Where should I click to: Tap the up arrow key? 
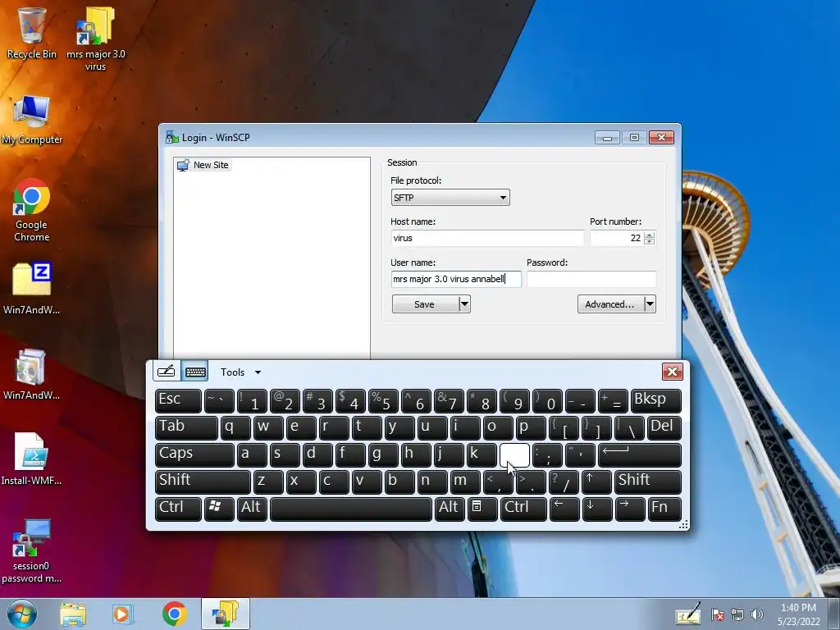pos(596,482)
